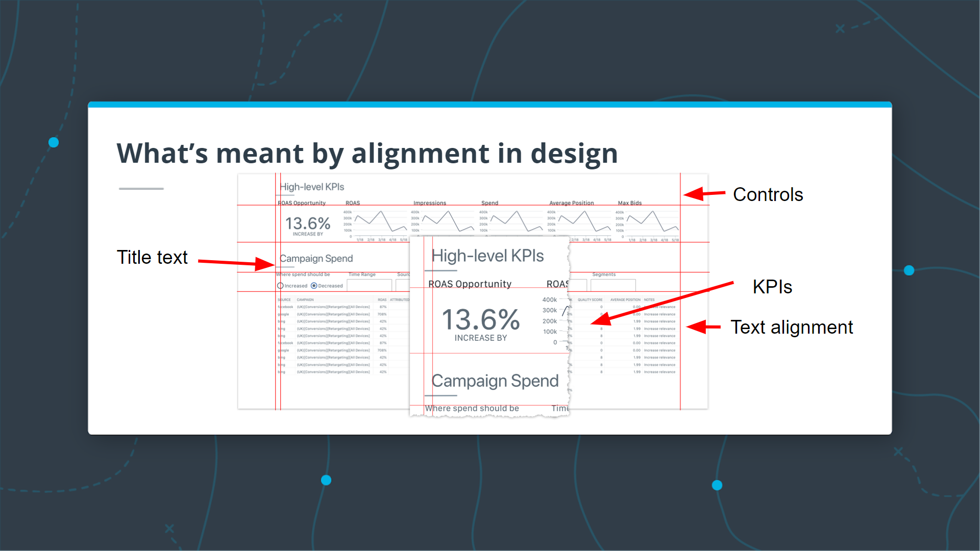
Task: Open the Time Range dropdown box
Action: tap(369, 285)
